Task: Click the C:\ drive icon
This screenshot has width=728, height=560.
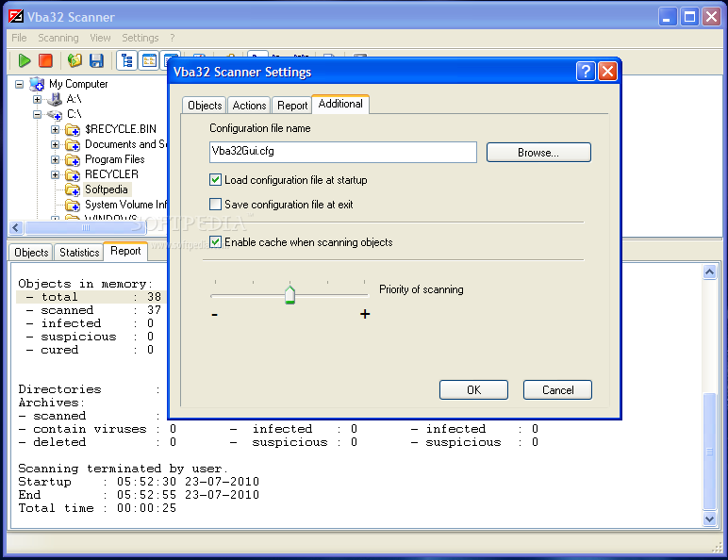Action: point(55,114)
